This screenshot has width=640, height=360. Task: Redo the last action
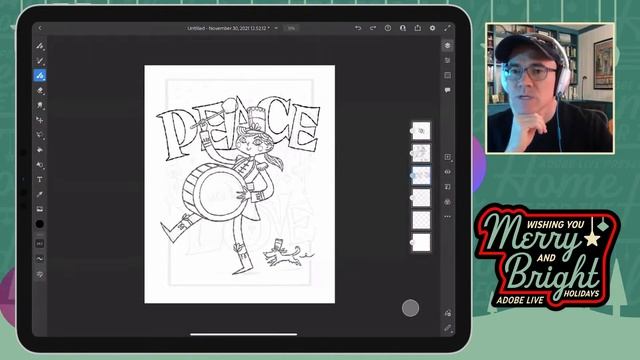coord(373,28)
